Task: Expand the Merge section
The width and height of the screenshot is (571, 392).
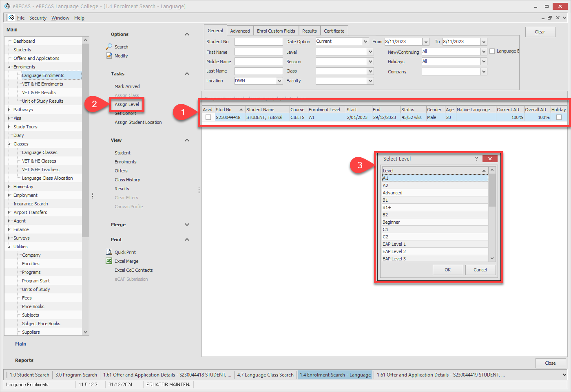Action: [187, 225]
